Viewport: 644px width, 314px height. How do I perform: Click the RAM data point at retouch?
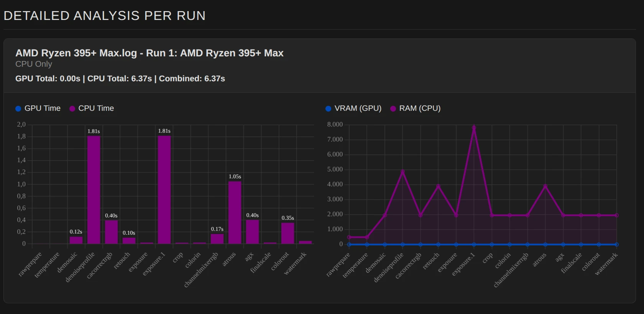[x=438, y=186]
